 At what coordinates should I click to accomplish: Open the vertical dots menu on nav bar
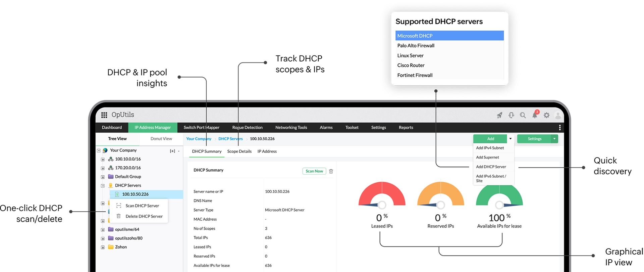coord(559,128)
